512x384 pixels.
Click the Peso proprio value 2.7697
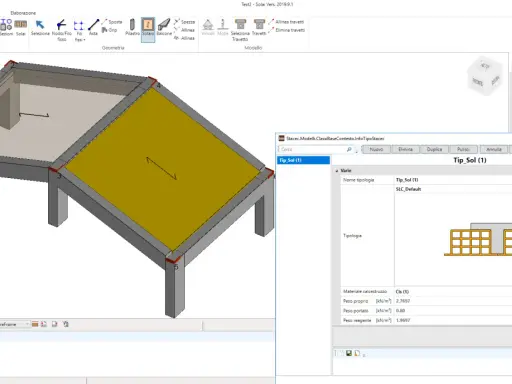403,301
